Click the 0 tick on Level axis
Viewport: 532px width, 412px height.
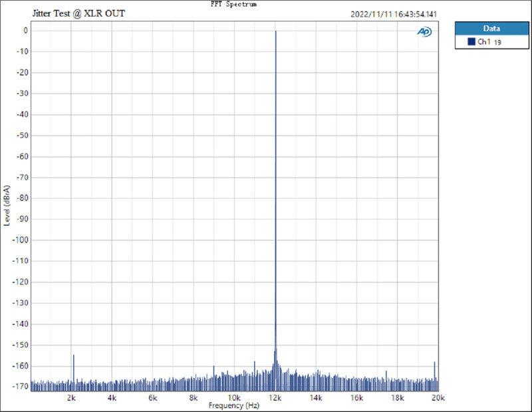point(25,31)
